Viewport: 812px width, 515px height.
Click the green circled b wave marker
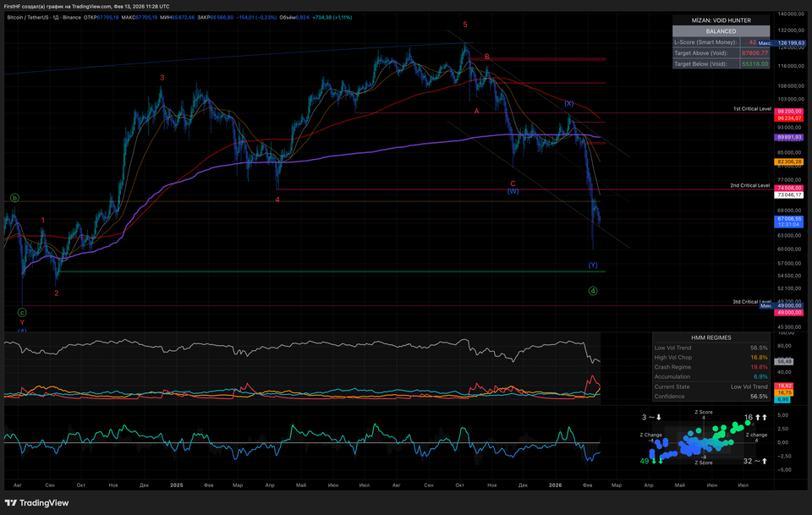click(x=14, y=198)
